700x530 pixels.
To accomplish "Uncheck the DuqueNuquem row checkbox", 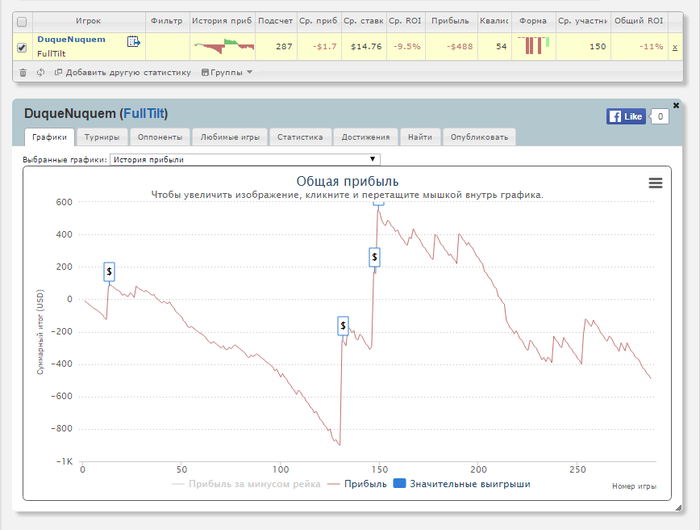I will [22, 47].
